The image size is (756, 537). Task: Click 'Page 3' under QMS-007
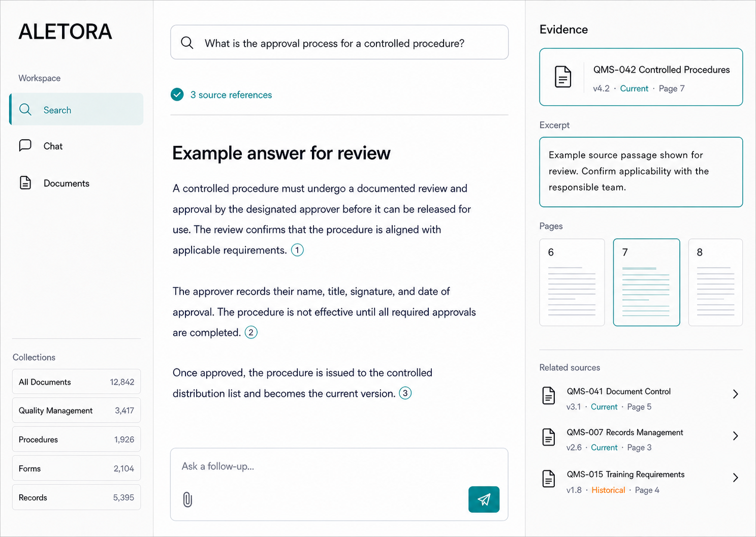click(639, 447)
